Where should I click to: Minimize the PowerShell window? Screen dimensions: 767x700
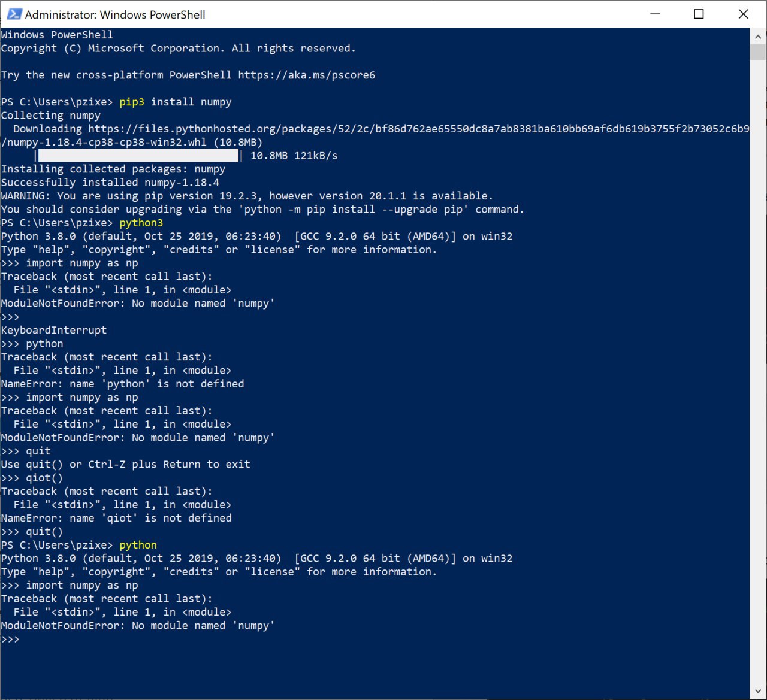654,14
